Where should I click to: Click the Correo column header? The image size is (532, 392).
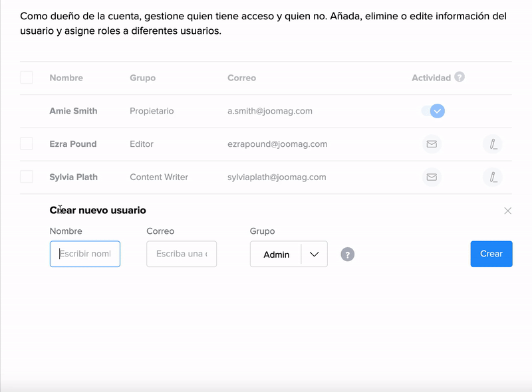[241, 78]
